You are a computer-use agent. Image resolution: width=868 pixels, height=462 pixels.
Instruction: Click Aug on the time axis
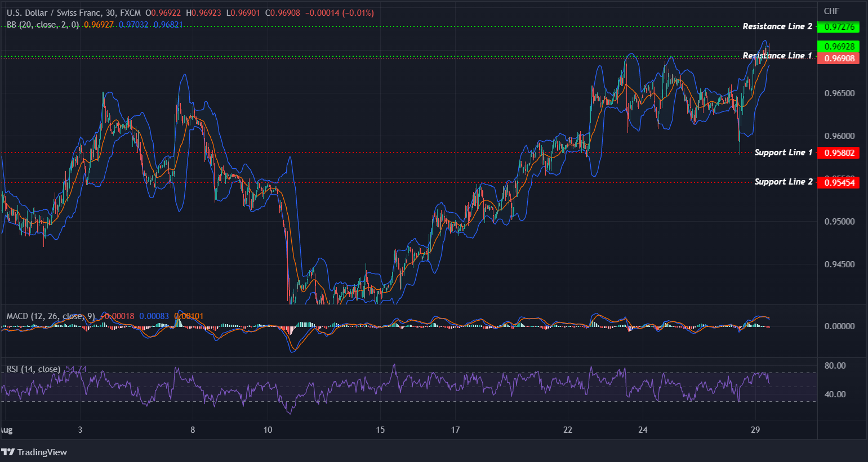pos(6,429)
